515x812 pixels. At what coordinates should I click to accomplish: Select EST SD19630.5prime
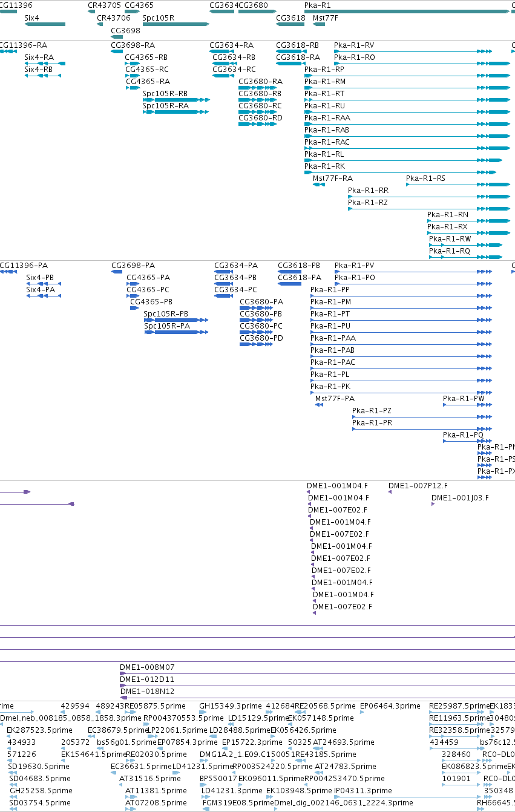point(39,767)
